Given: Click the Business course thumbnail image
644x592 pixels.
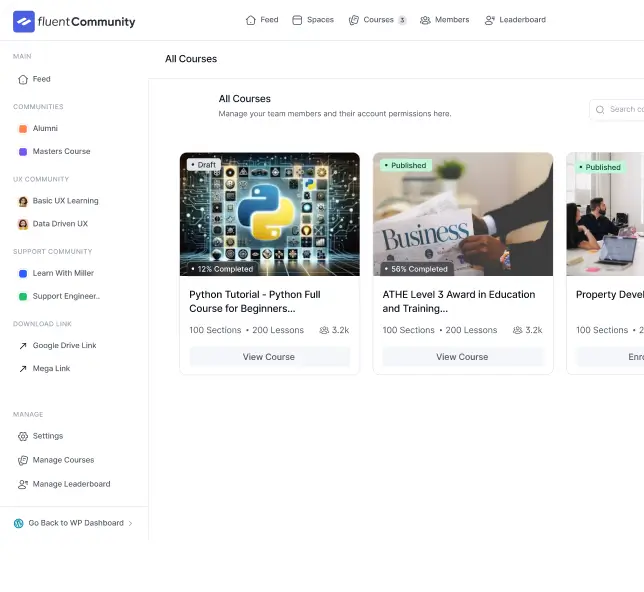Looking at the screenshot, I should coord(463,214).
